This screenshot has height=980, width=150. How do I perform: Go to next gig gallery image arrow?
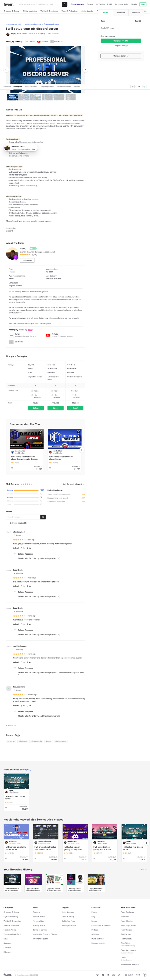tap(85, 70)
